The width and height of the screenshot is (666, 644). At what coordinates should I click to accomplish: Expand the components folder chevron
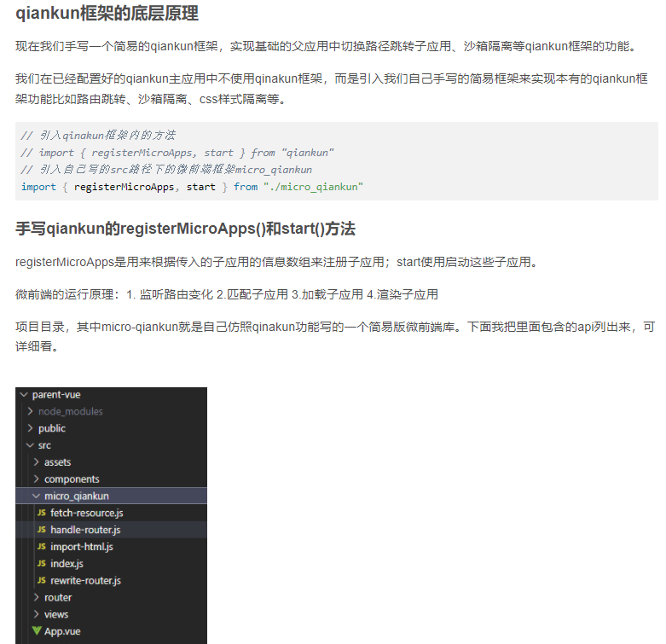pyautogui.click(x=36, y=479)
